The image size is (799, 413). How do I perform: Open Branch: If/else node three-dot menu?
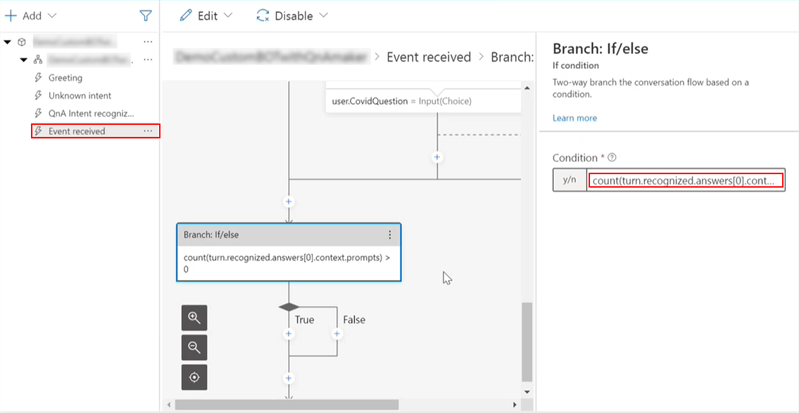coord(390,235)
